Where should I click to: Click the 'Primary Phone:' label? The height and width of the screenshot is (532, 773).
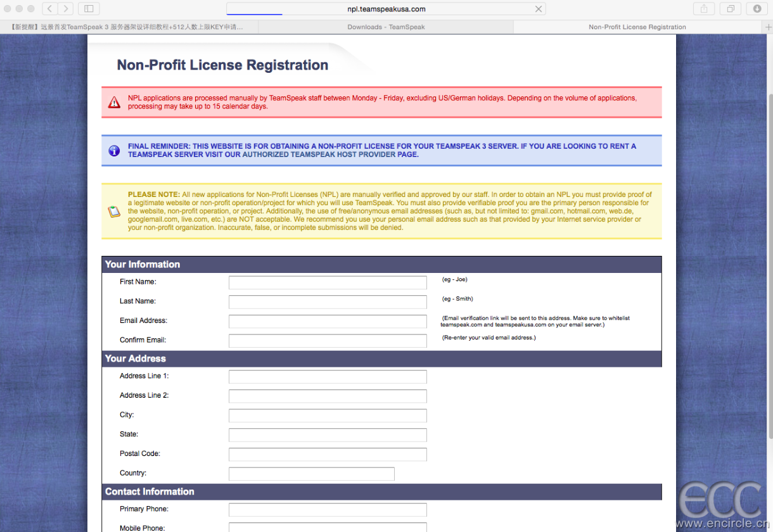[144, 509]
